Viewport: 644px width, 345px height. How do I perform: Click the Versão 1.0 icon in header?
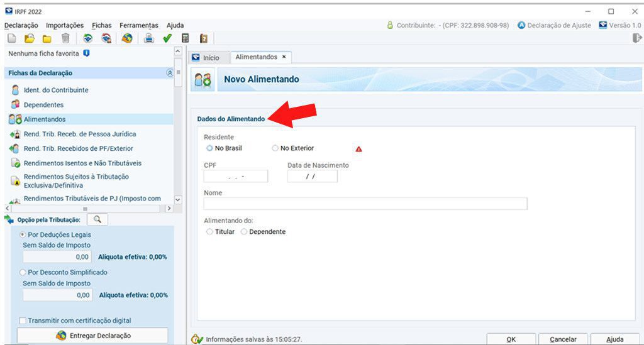pyautogui.click(x=603, y=25)
